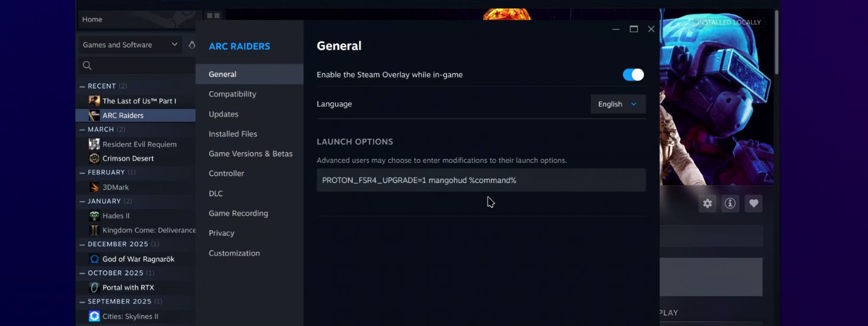This screenshot has width=868, height=326.
Task: Open the Game Versions & Betas tab
Action: pos(249,154)
